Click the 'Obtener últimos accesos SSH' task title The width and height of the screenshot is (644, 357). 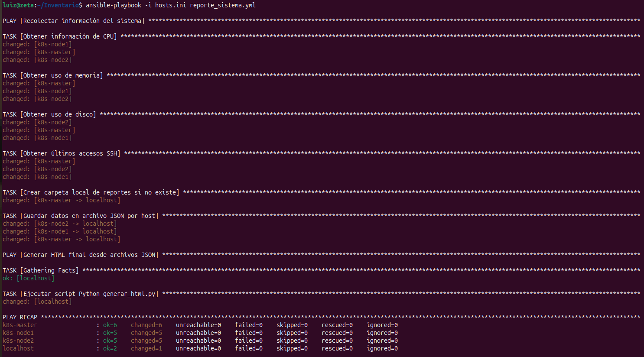pyautogui.click(x=71, y=153)
